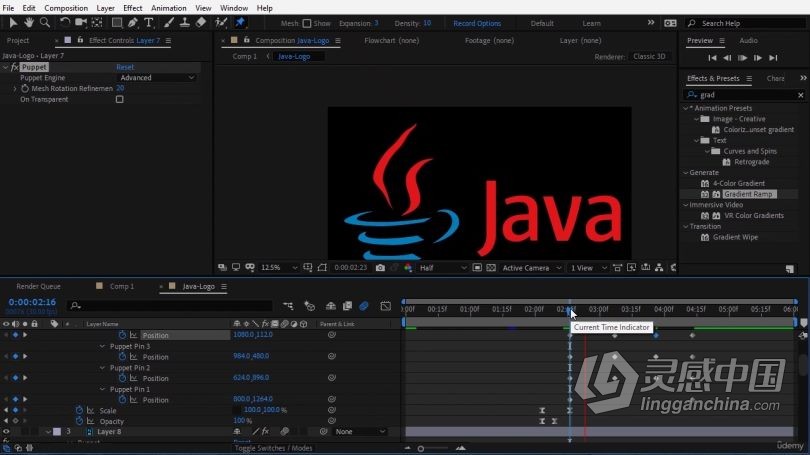
Task: Switch to the Audio panel tab
Action: pos(749,40)
